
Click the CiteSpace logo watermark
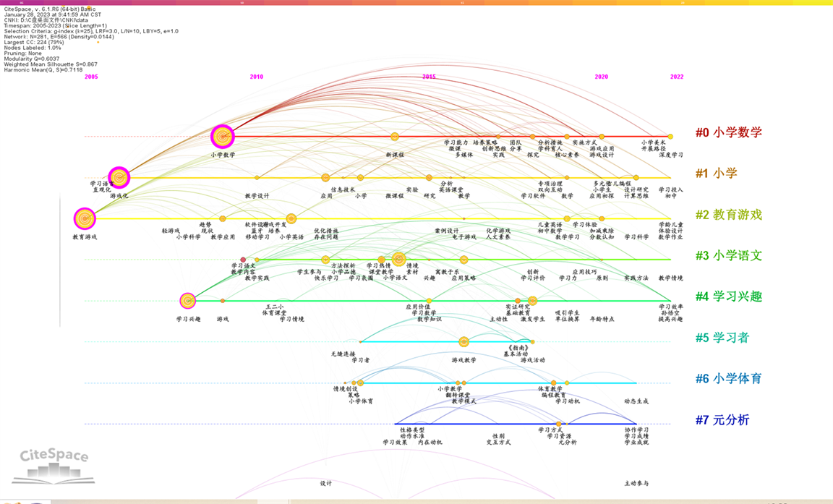(x=54, y=464)
